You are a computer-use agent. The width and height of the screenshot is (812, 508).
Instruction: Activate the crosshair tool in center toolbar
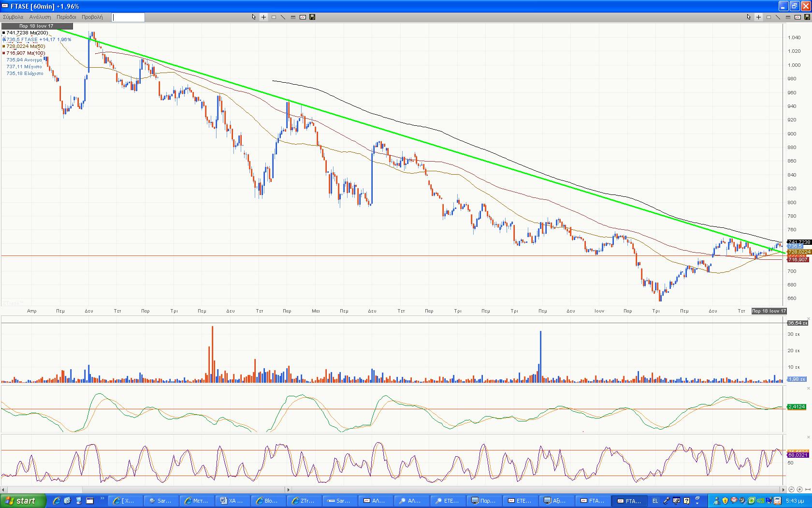[x=263, y=17]
